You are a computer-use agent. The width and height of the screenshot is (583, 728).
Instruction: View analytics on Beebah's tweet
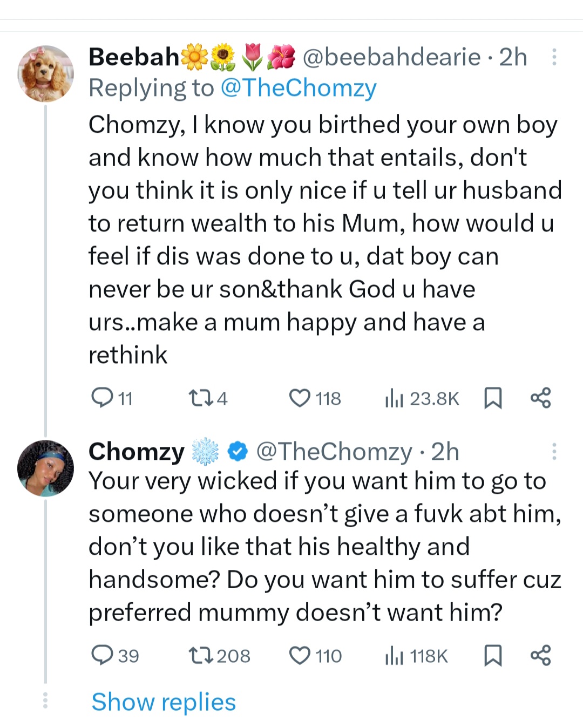click(394, 399)
